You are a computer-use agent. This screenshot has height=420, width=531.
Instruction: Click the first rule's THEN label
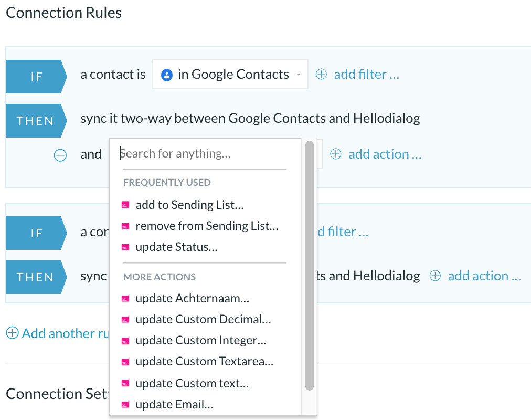point(37,121)
